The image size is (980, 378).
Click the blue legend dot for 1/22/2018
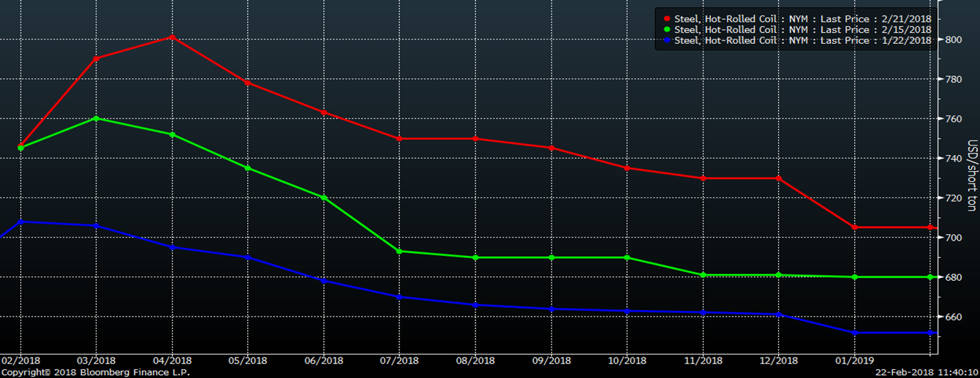pos(666,41)
